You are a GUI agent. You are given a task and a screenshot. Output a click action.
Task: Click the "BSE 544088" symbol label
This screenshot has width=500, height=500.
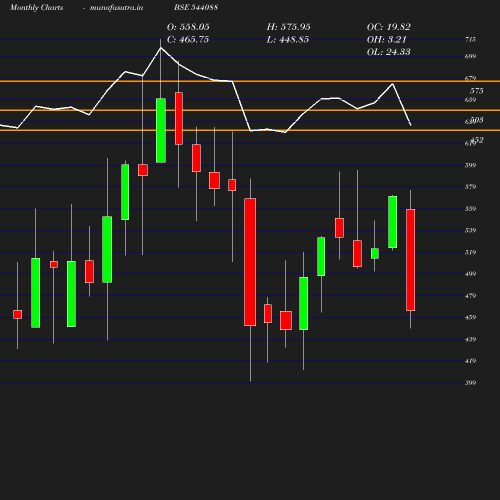(196, 7)
